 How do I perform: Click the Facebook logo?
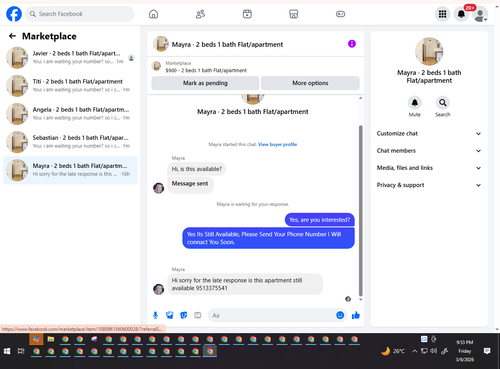click(14, 14)
